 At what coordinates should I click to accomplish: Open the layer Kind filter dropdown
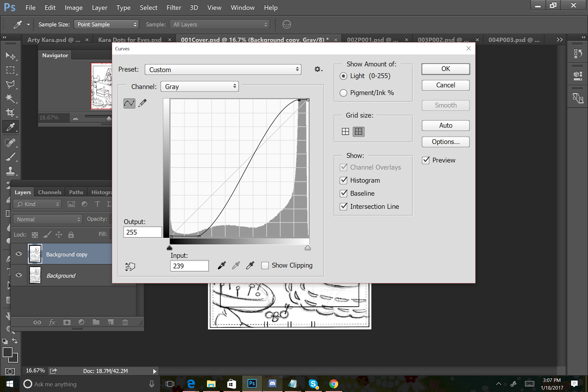pos(37,204)
